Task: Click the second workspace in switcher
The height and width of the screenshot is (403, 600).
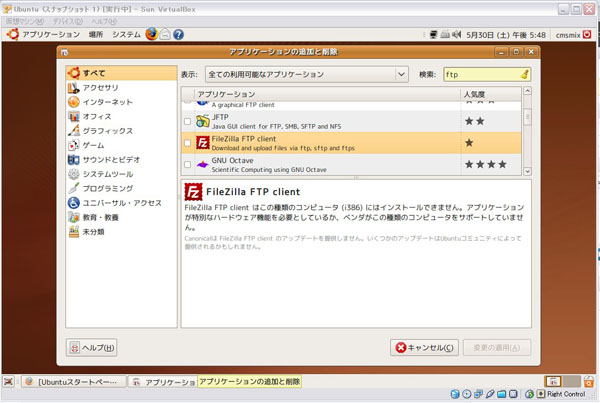Action: click(572, 382)
